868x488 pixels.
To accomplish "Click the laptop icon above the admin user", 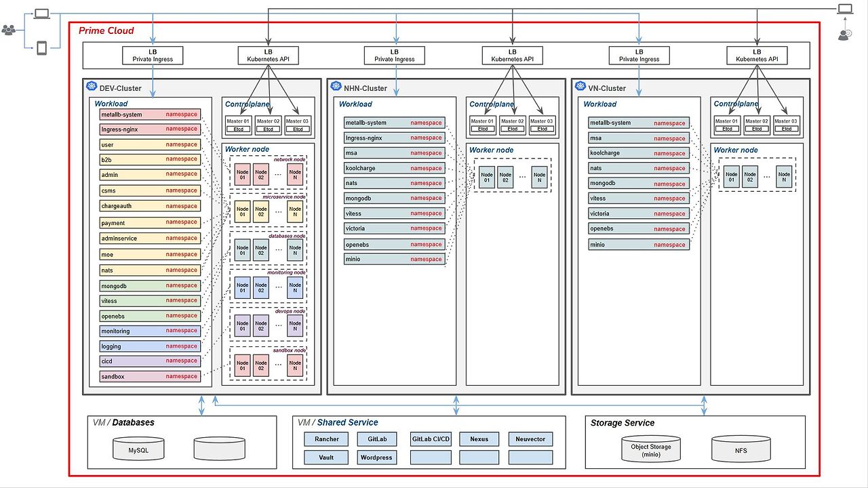I will [x=845, y=9].
